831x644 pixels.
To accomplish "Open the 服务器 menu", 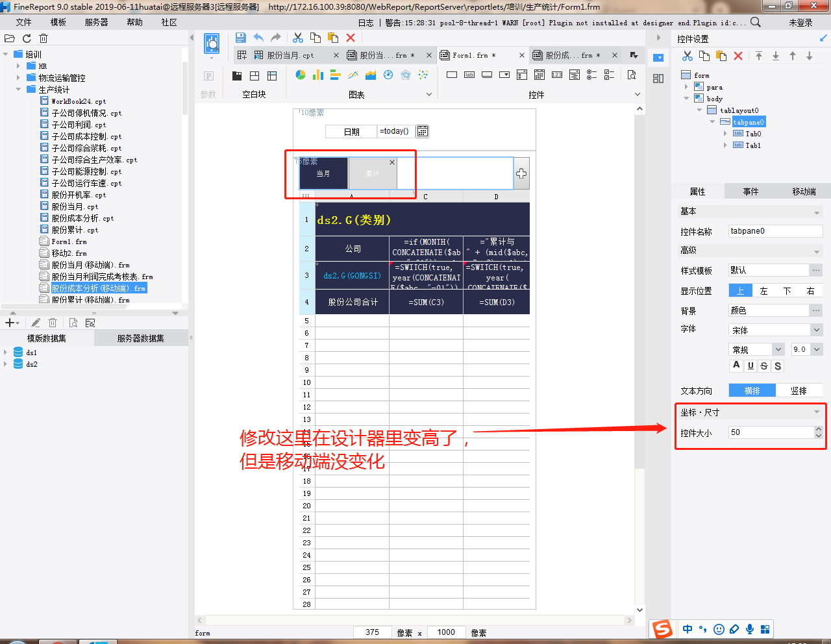I will 97,22.
